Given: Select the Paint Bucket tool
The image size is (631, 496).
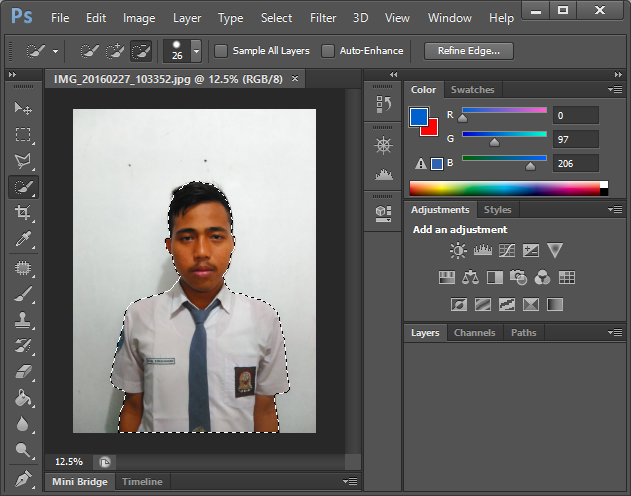Looking at the screenshot, I should pyautogui.click(x=23, y=398).
